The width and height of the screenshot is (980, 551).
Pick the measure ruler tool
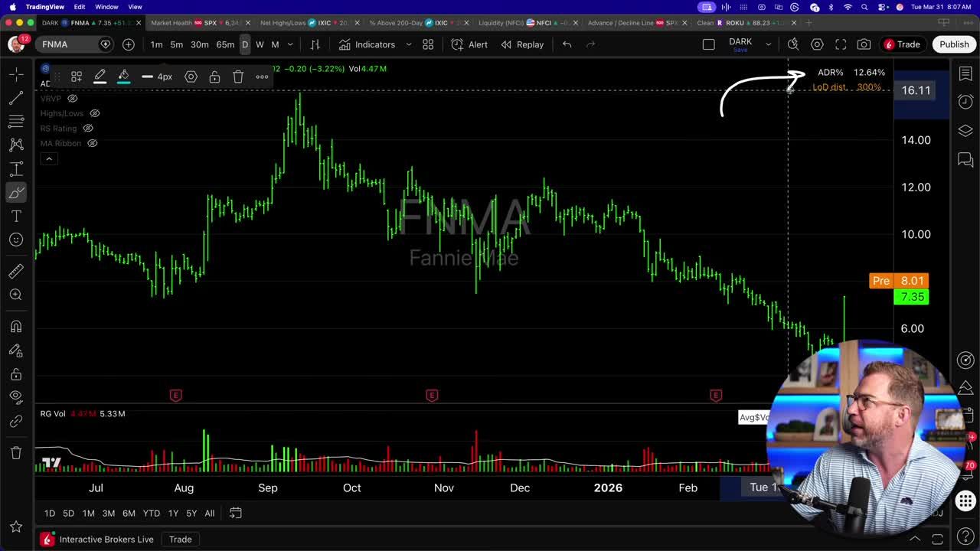pyautogui.click(x=16, y=271)
